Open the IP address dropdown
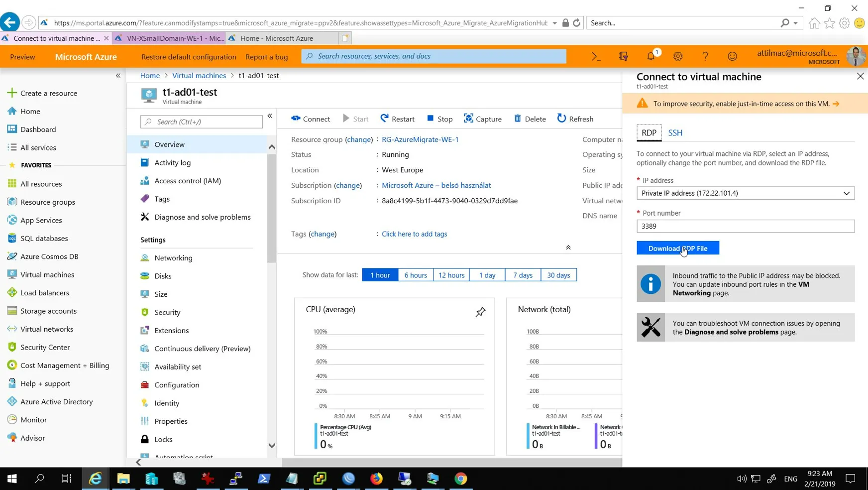The image size is (868, 490). coord(746,193)
